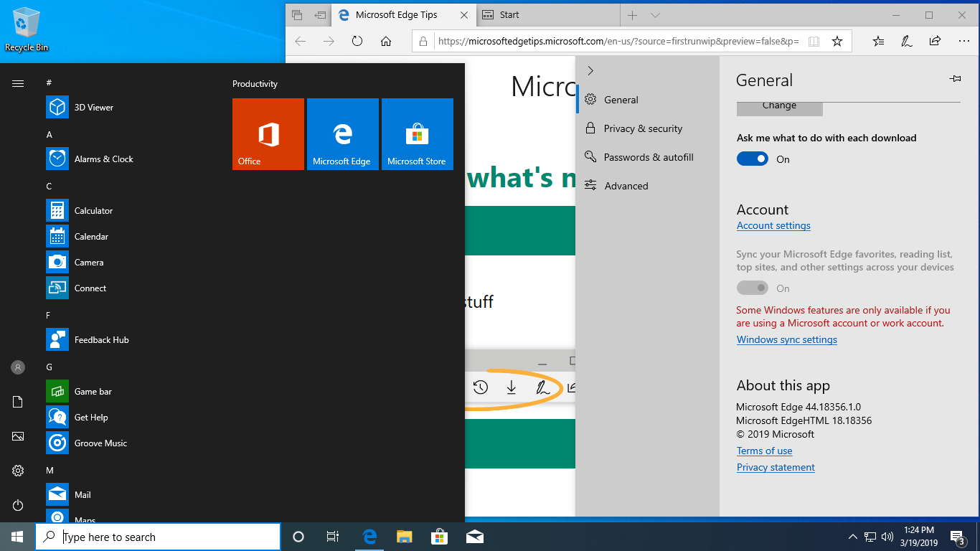This screenshot has width=980, height=551.
Task: Click the taskbar search box
Action: 158,537
